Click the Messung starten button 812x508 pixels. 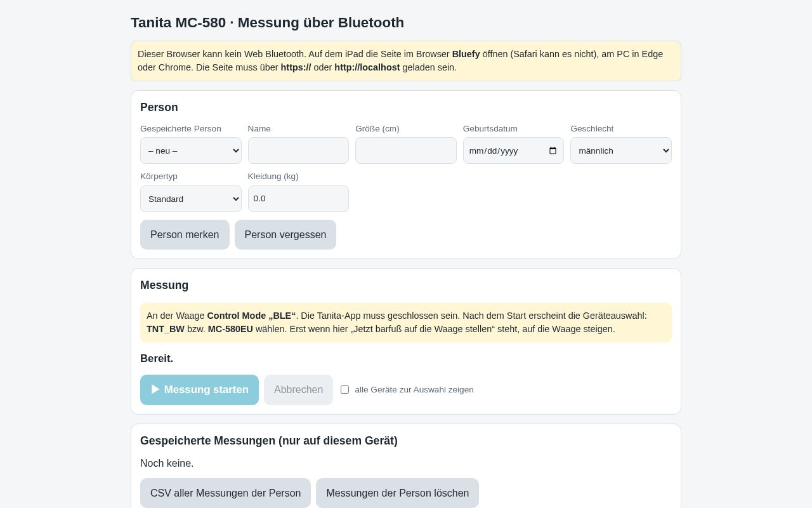[199, 390]
